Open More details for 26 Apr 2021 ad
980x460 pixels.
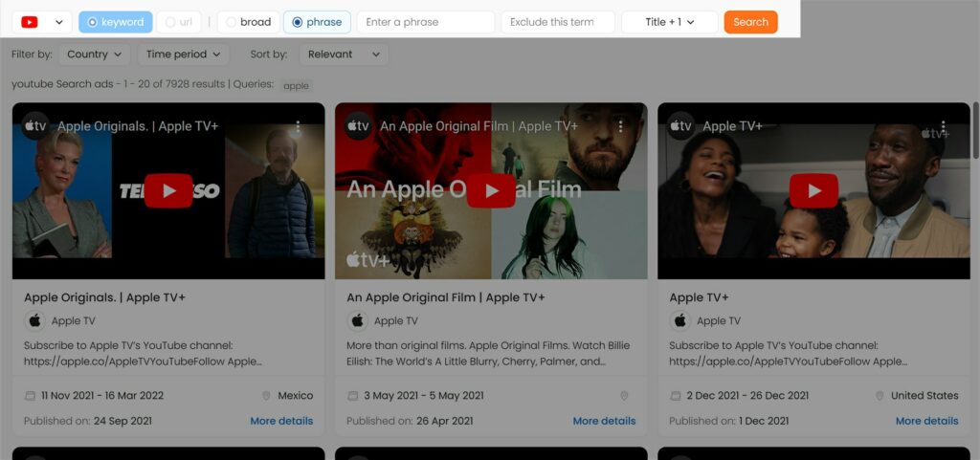[604, 421]
